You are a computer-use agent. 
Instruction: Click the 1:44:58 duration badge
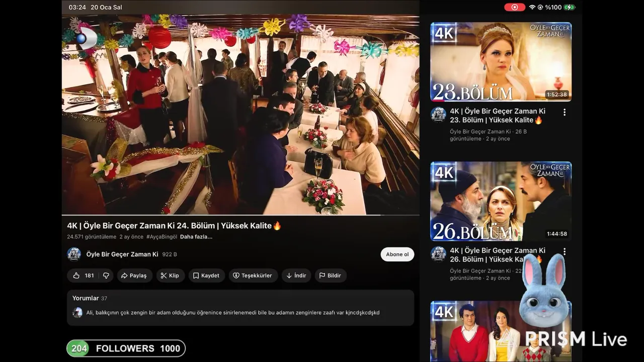click(x=556, y=234)
